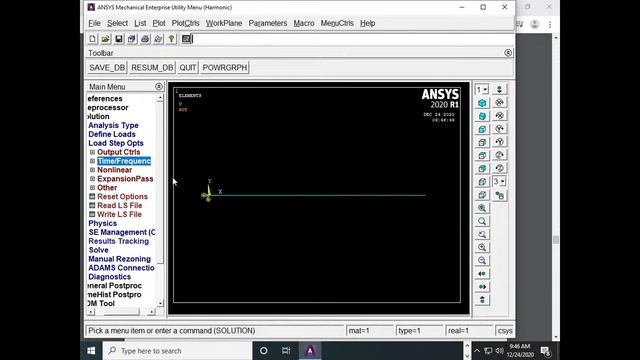Open Write LS File item

coord(119,215)
